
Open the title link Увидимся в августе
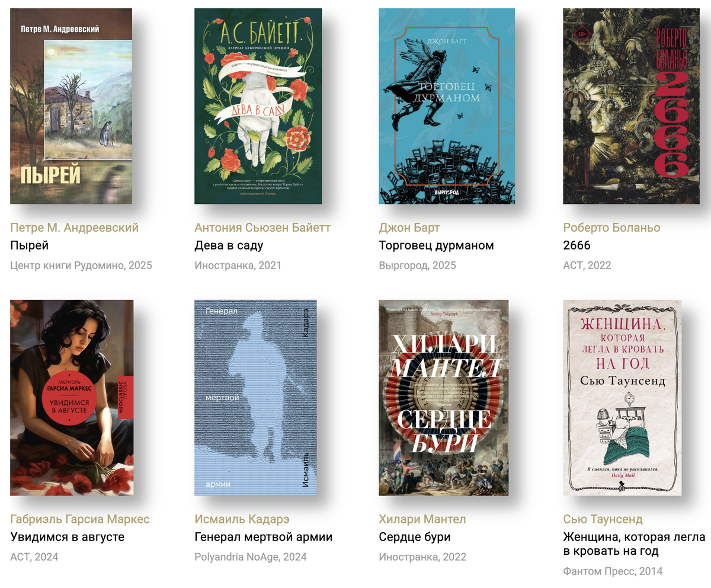click(x=68, y=537)
